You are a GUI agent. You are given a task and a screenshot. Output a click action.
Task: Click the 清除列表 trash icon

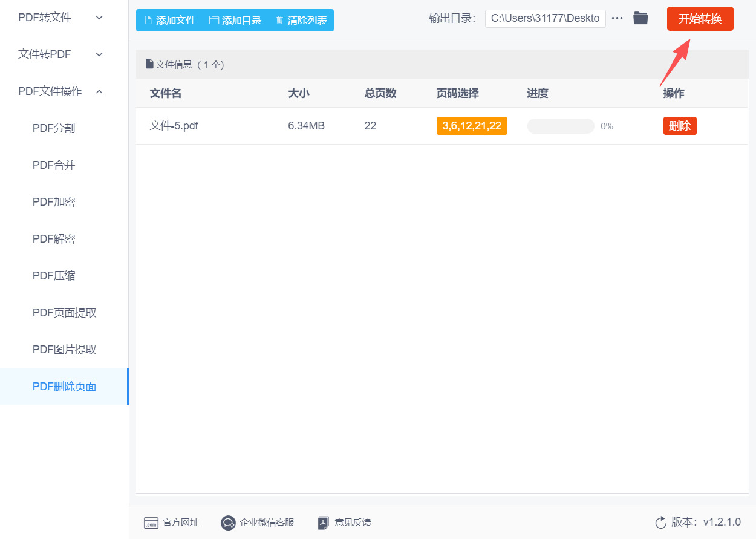tap(279, 19)
